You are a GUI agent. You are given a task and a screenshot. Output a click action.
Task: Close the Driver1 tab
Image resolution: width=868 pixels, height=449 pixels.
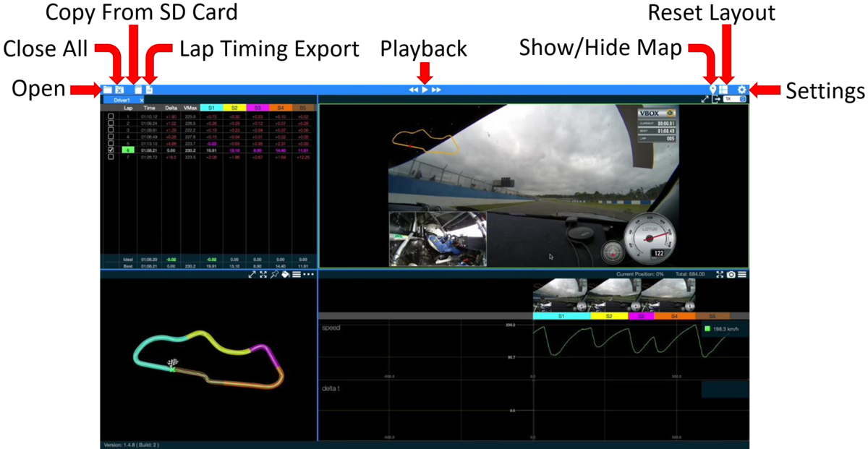coord(142,100)
